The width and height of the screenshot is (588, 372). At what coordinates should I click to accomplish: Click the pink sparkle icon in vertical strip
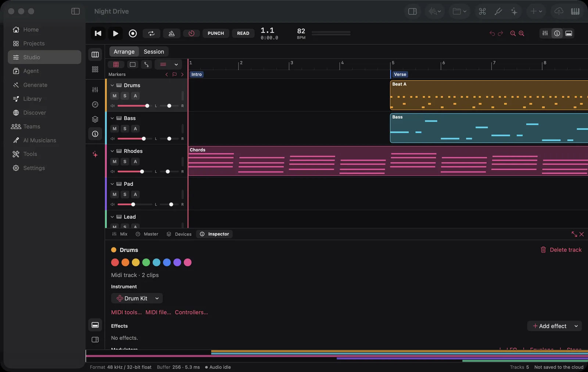coord(95,154)
